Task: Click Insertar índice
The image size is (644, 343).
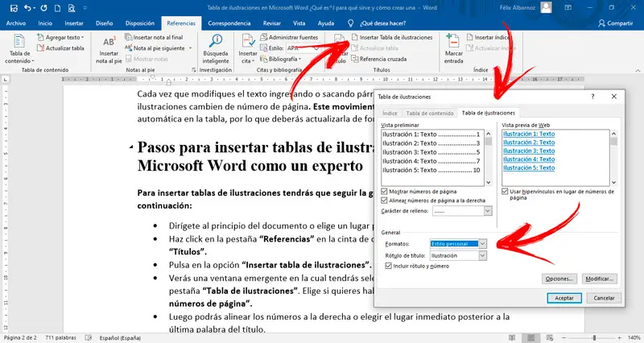Action: click(489, 37)
